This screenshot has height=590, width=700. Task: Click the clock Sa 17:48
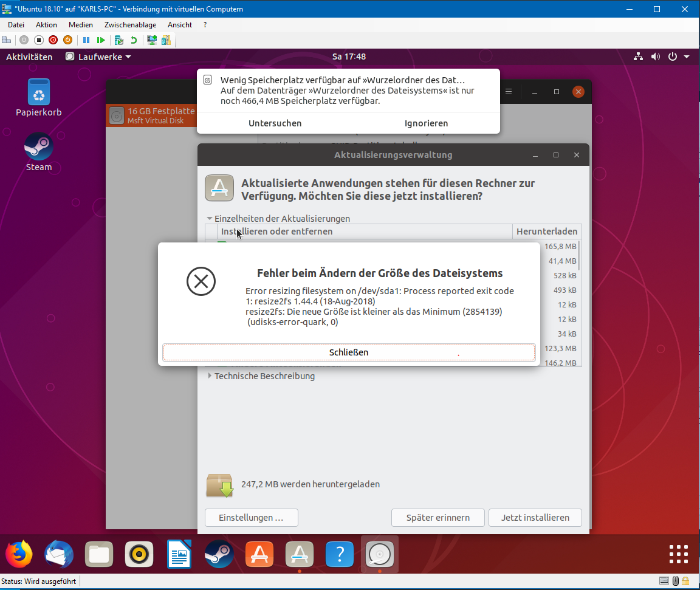(x=349, y=57)
